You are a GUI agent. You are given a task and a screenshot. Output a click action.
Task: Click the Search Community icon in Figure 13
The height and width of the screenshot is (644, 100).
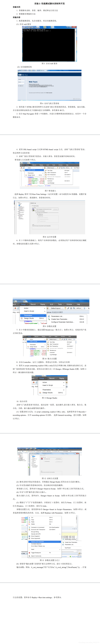29,556
